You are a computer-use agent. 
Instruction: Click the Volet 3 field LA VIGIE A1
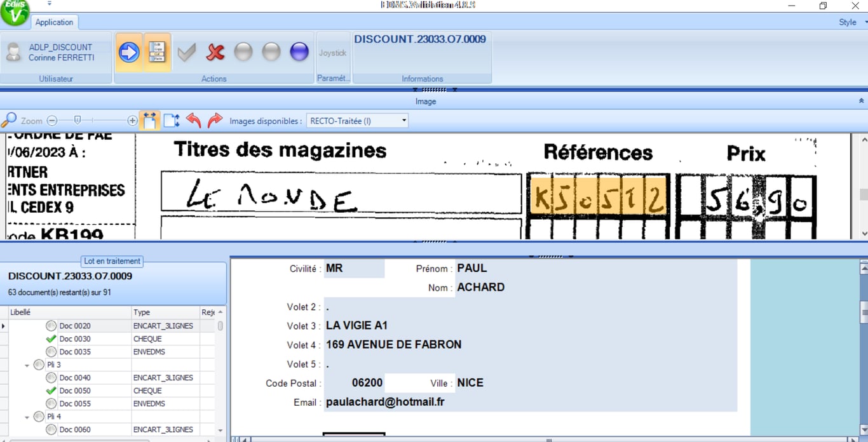click(530, 326)
